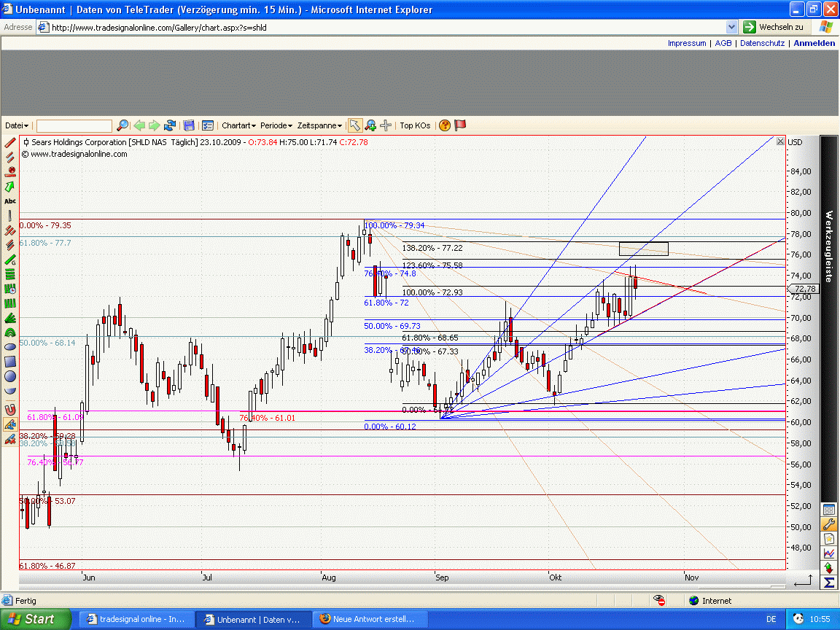Pick the green arrow marker tool
The width and height of the screenshot is (840, 630).
[x=9, y=187]
